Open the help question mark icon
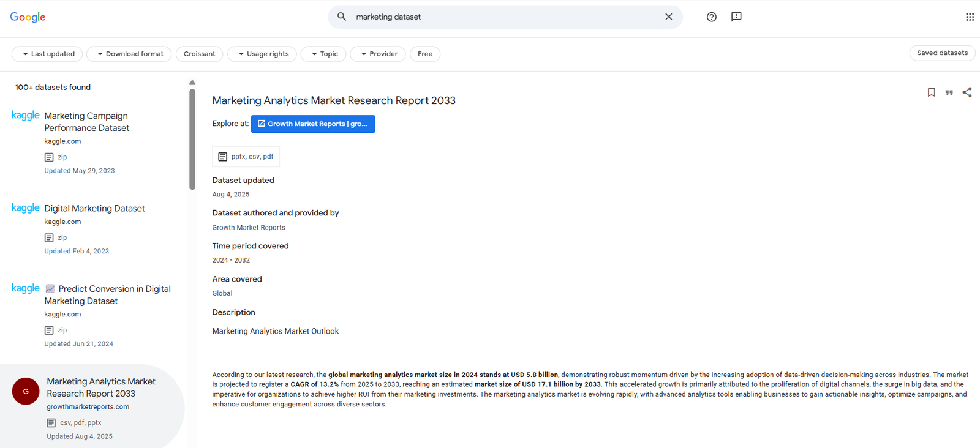The width and height of the screenshot is (980, 448). [x=711, y=17]
